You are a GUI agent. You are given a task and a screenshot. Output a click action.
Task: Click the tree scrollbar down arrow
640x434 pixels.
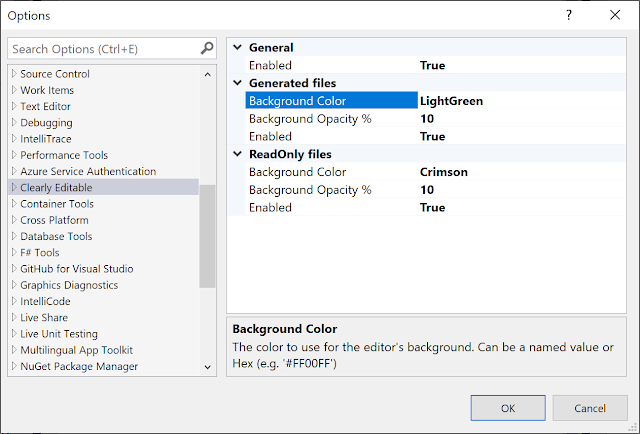207,367
